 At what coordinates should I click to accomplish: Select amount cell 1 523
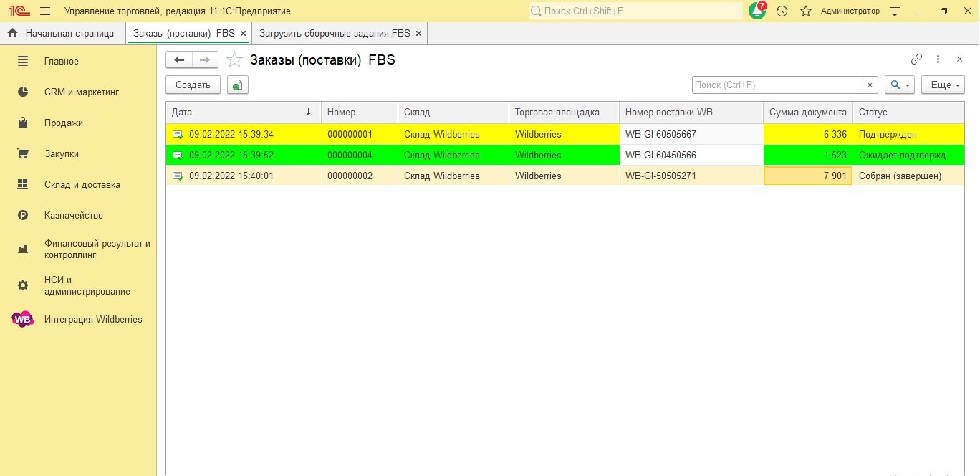pos(808,156)
